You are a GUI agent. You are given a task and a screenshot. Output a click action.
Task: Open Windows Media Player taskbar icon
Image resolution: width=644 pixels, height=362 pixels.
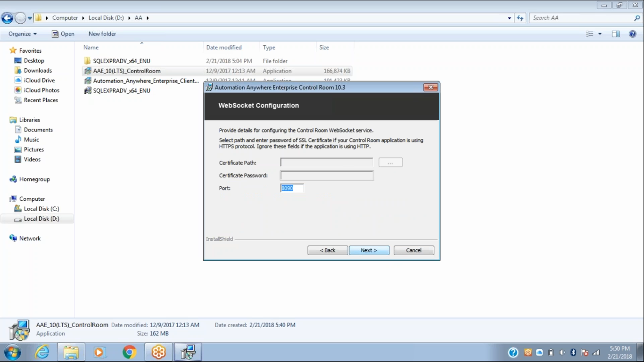100,352
